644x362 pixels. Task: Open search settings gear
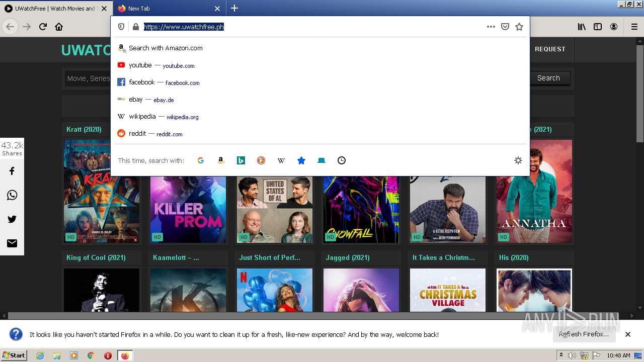point(518,160)
